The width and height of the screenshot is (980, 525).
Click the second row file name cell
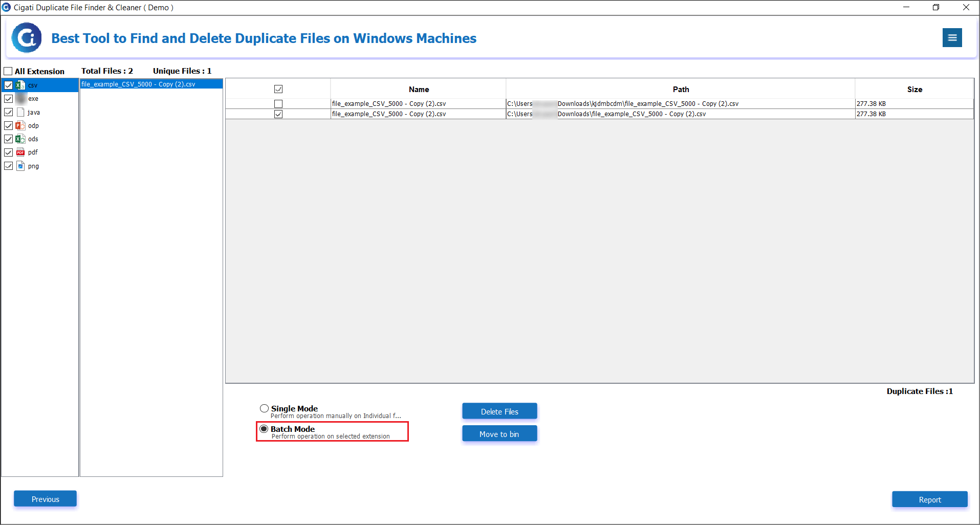click(x=418, y=114)
